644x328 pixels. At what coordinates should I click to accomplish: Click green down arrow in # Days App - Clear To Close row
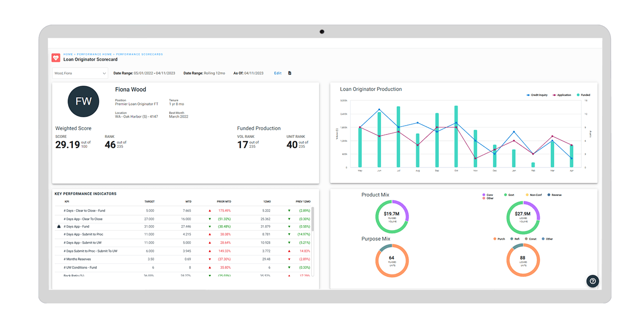click(210, 219)
